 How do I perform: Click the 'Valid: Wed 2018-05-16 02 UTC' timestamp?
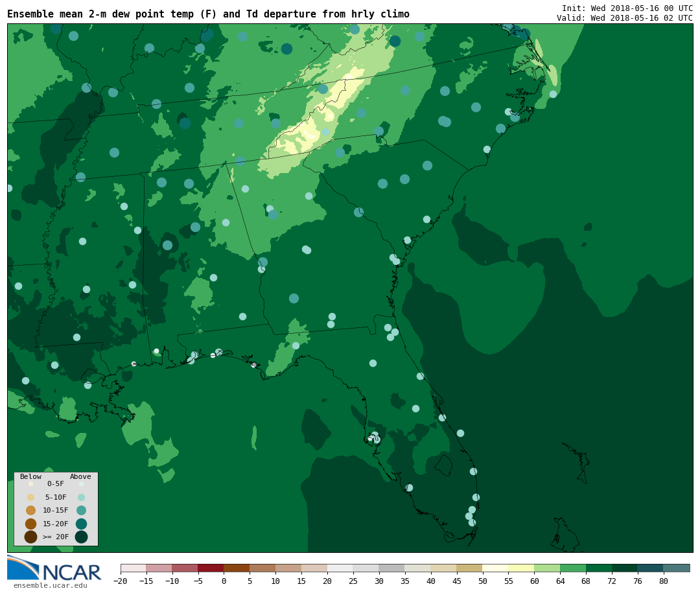pyautogui.click(x=624, y=18)
